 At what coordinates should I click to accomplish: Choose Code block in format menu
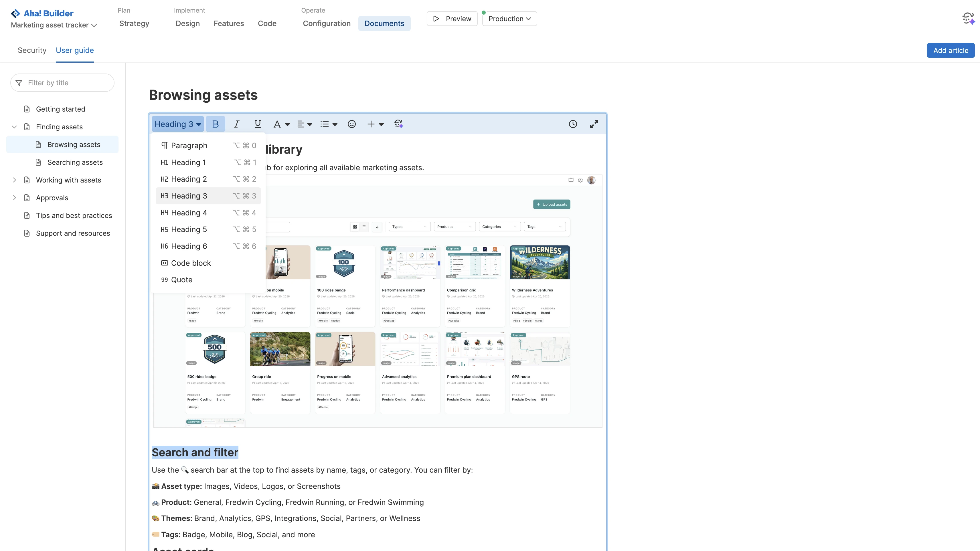pyautogui.click(x=191, y=263)
